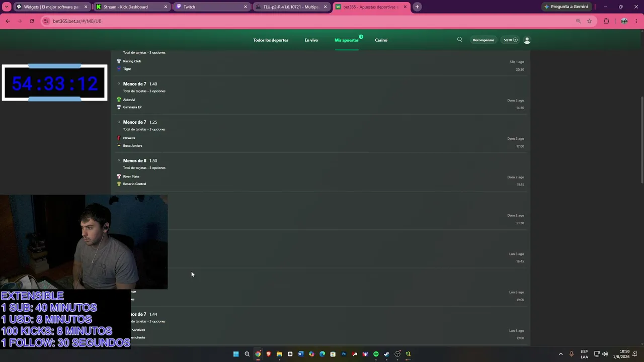
Task: Bookmark this page with the star
Action: click(589, 21)
